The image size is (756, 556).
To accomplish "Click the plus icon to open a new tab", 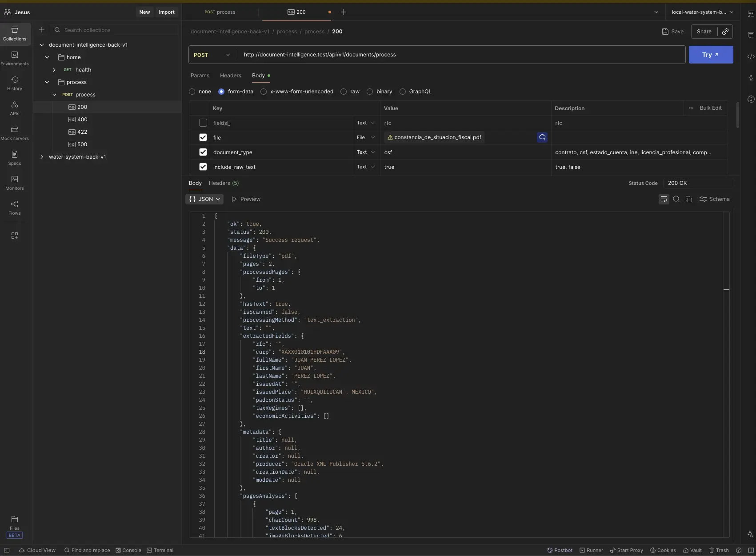I will click(343, 12).
